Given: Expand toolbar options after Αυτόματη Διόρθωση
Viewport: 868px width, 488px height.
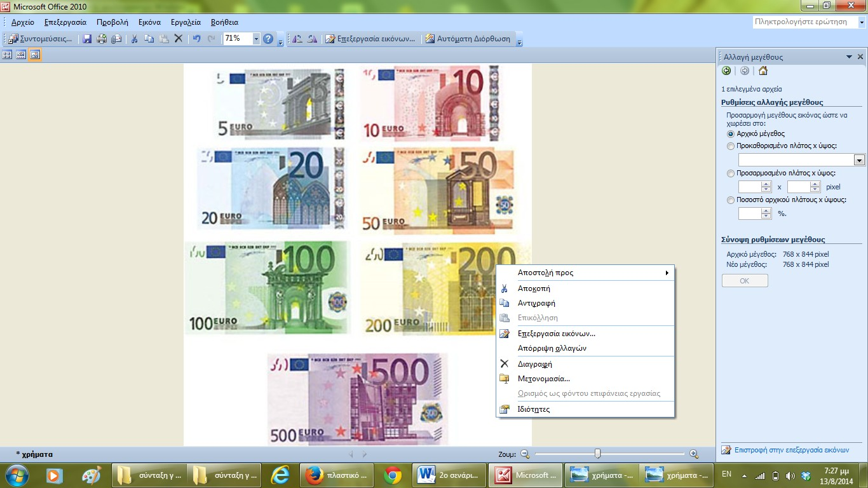Looking at the screenshot, I should tap(519, 42).
